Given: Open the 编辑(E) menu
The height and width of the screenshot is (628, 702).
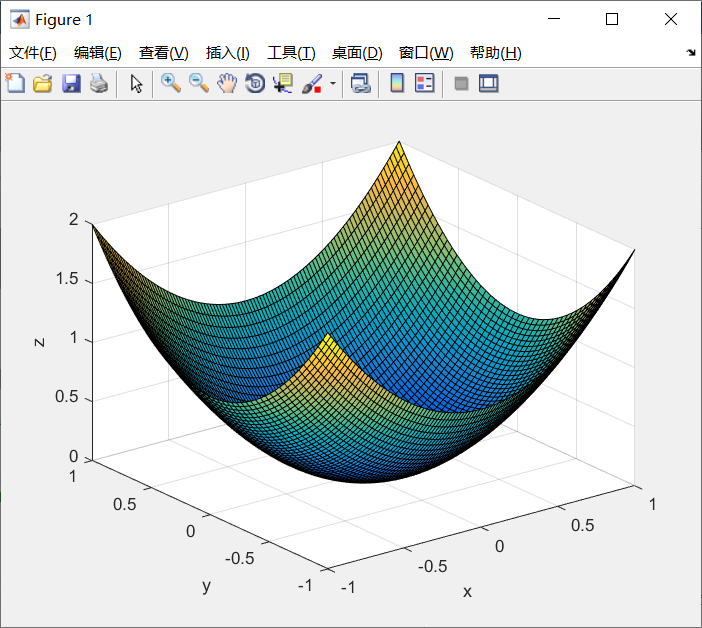Looking at the screenshot, I should coord(98,53).
